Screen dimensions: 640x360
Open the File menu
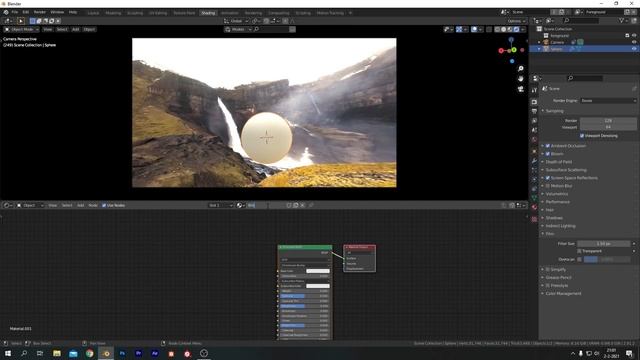15,12
